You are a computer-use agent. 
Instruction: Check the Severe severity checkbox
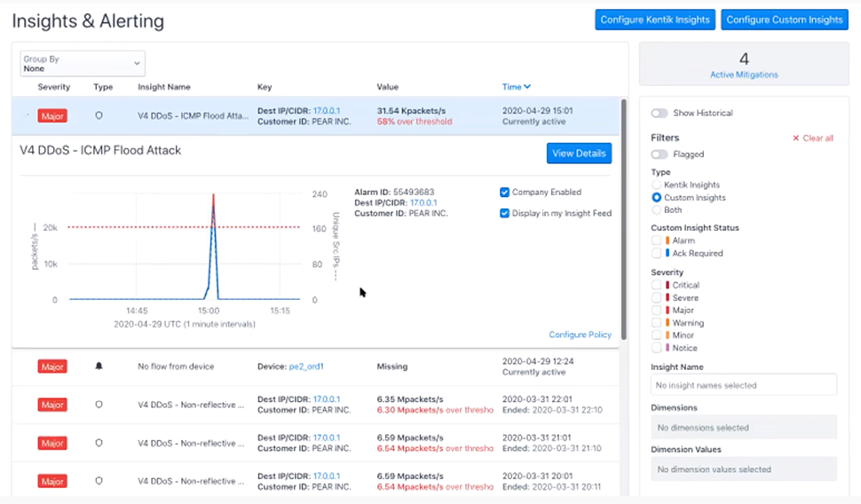click(656, 297)
